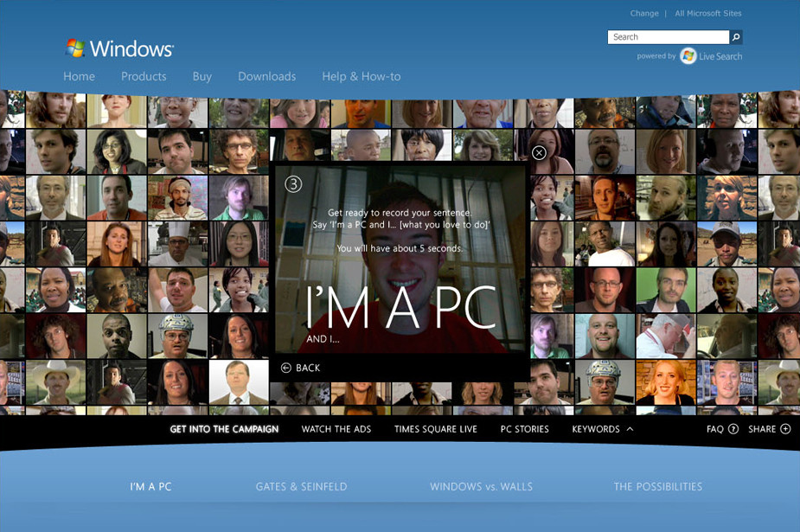Click WINDOWS vs. WALLS footer link
Viewport: 800px width, 532px height.
(x=481, y=487)
